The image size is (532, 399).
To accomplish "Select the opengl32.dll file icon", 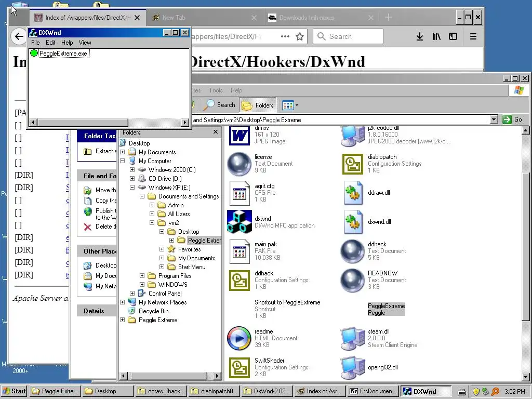I will tap(353, 367).
